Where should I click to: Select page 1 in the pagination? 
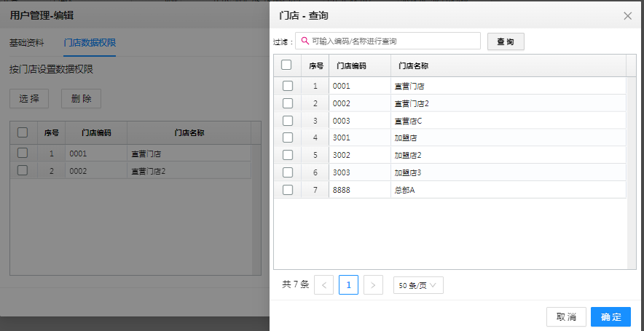click(348, 285)
